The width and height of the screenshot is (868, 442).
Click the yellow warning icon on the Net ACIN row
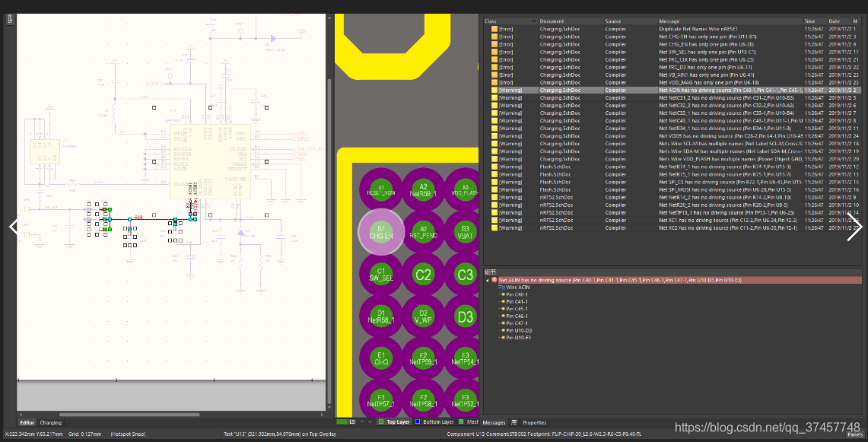[494, 91]
